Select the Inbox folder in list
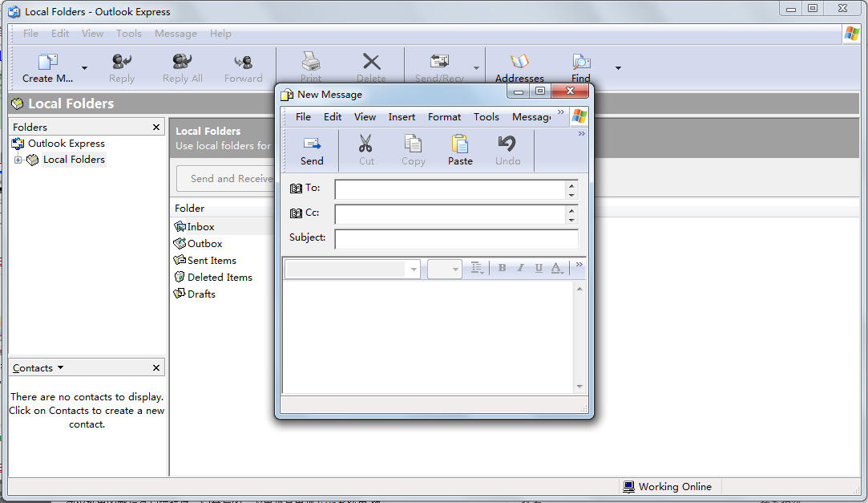868x503 pixels. [194, 226]
